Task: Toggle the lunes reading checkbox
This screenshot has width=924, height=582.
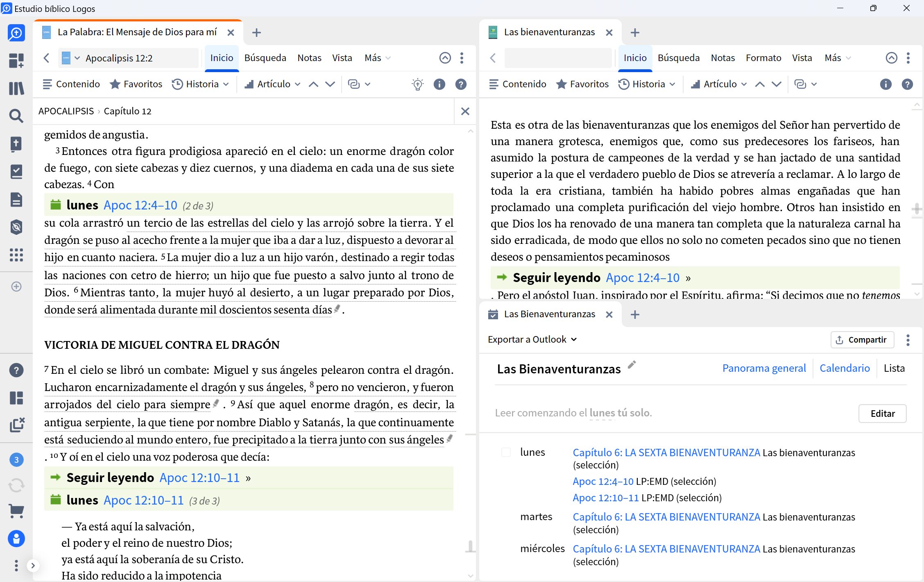Action: [x=506, y=452]
